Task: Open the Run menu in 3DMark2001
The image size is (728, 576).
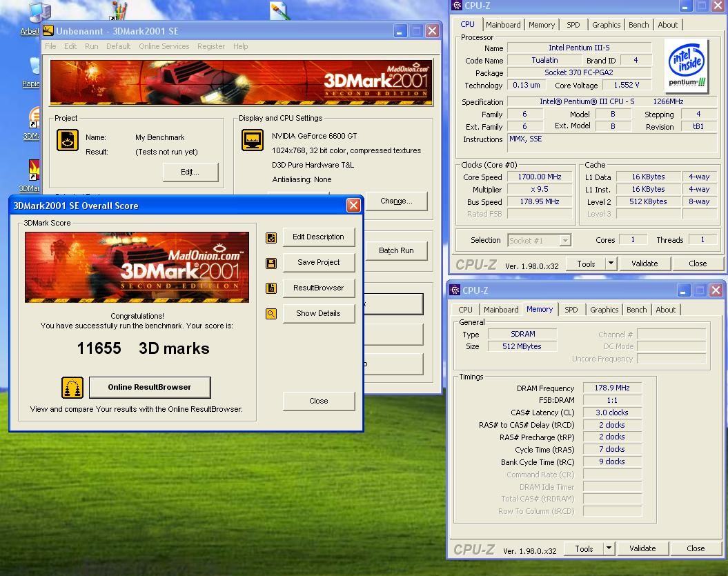Action: click(92, 46)
